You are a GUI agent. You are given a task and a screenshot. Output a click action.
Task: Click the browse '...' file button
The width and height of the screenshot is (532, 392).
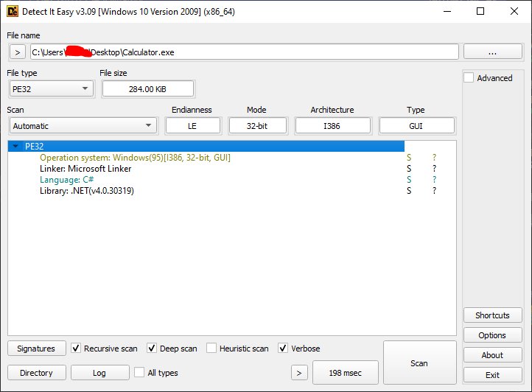point(493,52)
